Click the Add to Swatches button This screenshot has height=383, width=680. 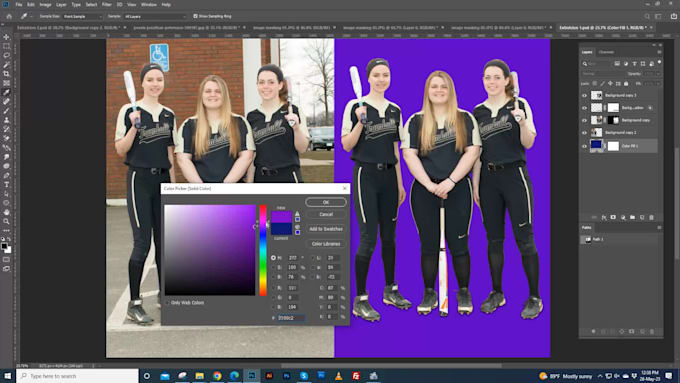click(326, 229)
